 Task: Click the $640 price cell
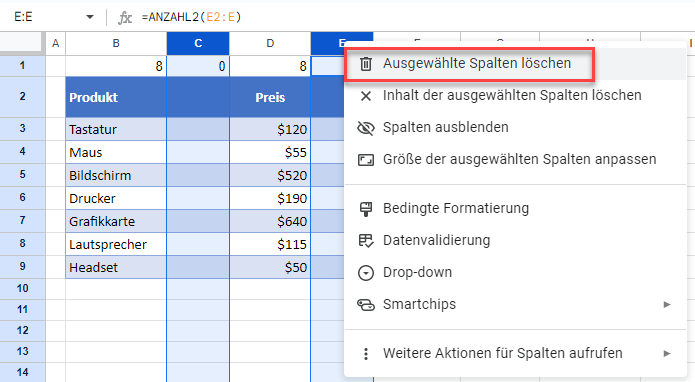[x=270, y=221]
